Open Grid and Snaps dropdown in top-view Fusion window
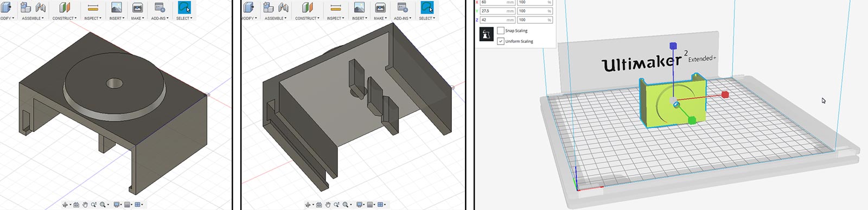The width and height of the screenshot is (868, 210). click(128, 205)
